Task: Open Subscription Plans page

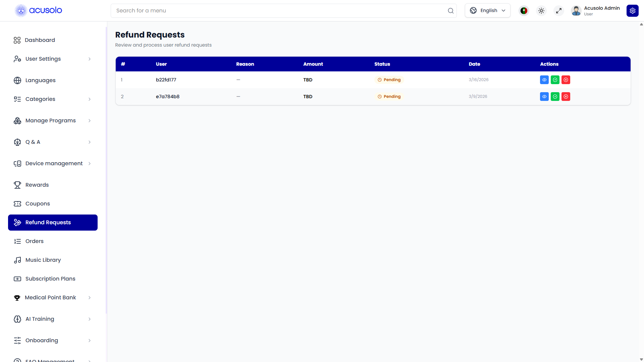Action: click(53, 279)
